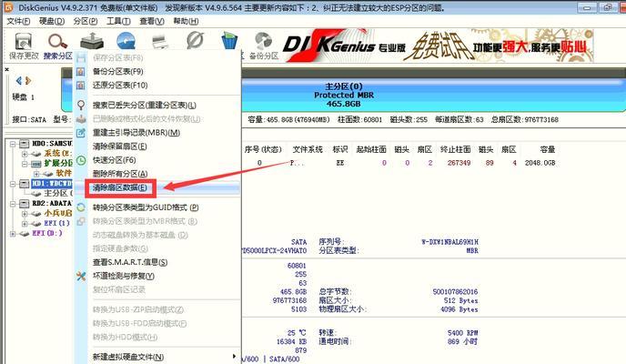This screenshot has width=626, height=364.
Task: Collapse the RD2:ADATA disk node
Action: click(x=13, y=204)
